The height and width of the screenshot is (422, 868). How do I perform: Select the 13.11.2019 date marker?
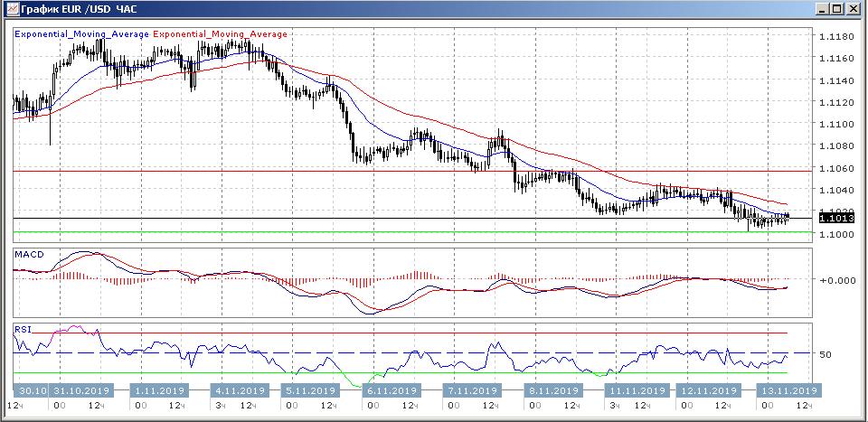click(787, 390)
